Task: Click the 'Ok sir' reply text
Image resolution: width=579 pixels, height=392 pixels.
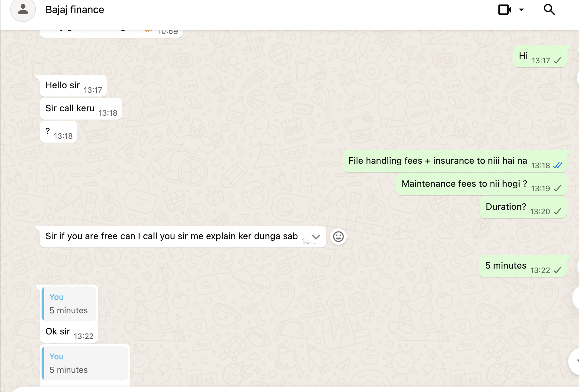Action: point(58,332)
